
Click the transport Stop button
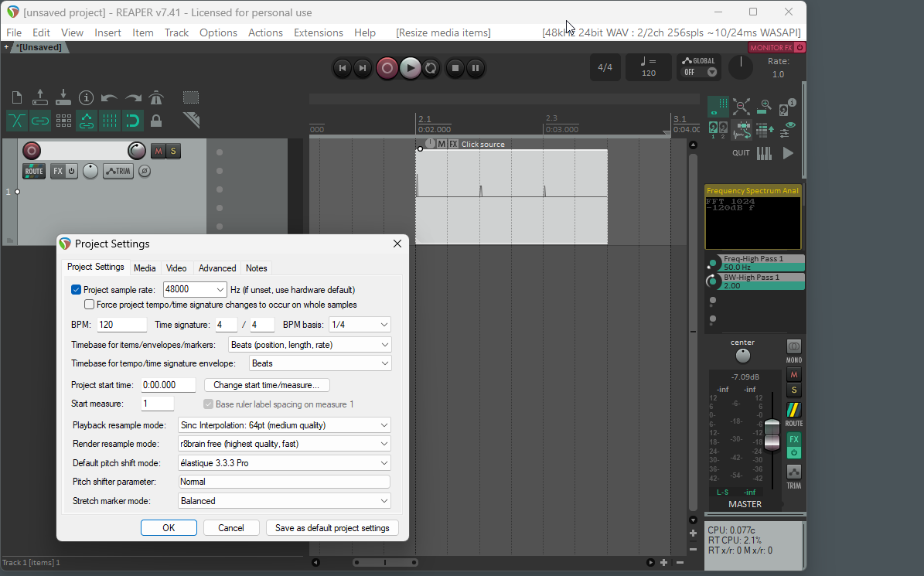455,68
